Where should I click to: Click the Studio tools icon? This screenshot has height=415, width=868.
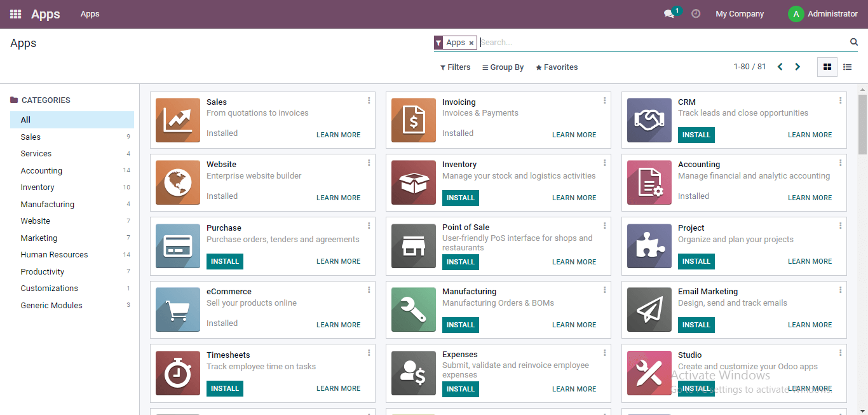point(649,373)
